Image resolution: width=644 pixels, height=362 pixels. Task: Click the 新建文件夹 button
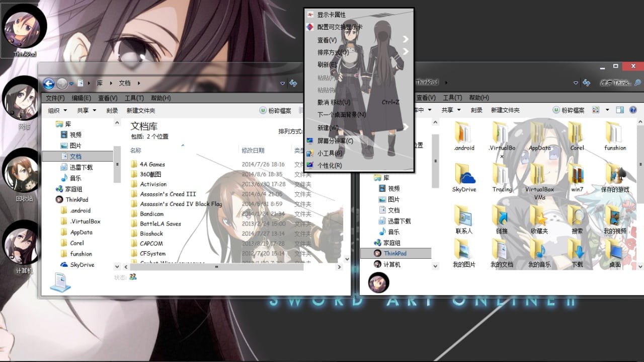tap(140, 110)
